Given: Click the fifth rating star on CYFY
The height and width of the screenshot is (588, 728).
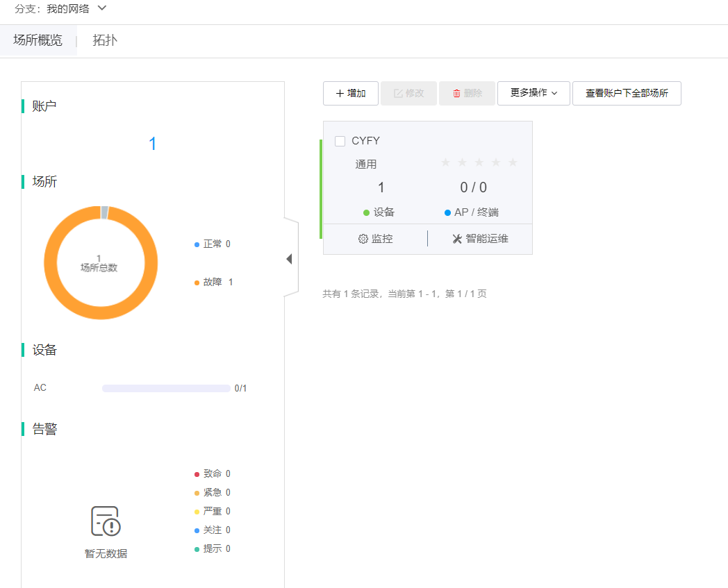Looking at the screenshot, I should 513,162.
